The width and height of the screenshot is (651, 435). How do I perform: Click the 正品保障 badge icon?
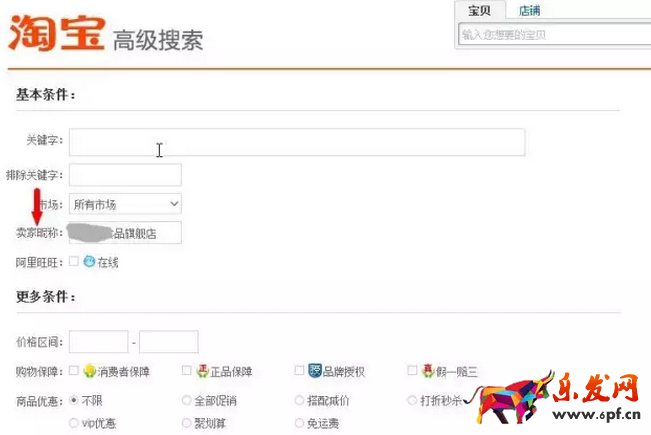point(202,371)
